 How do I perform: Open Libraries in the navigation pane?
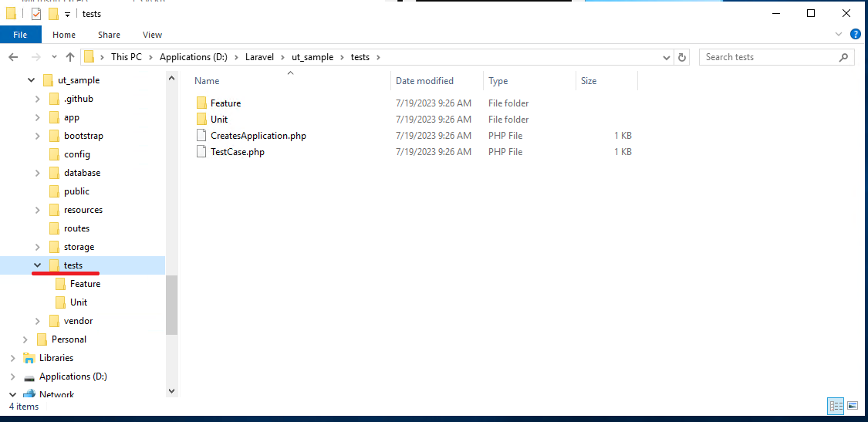[x=56, y=358]
